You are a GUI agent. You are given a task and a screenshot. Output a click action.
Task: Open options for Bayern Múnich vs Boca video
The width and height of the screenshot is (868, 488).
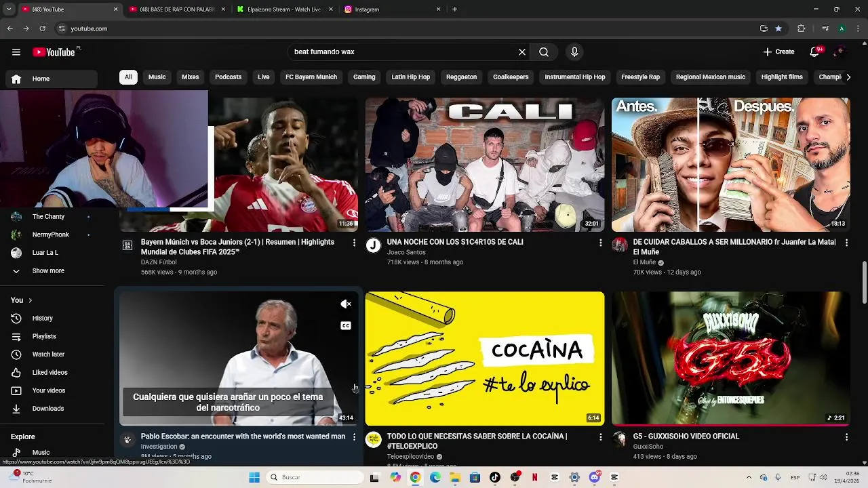354,243
